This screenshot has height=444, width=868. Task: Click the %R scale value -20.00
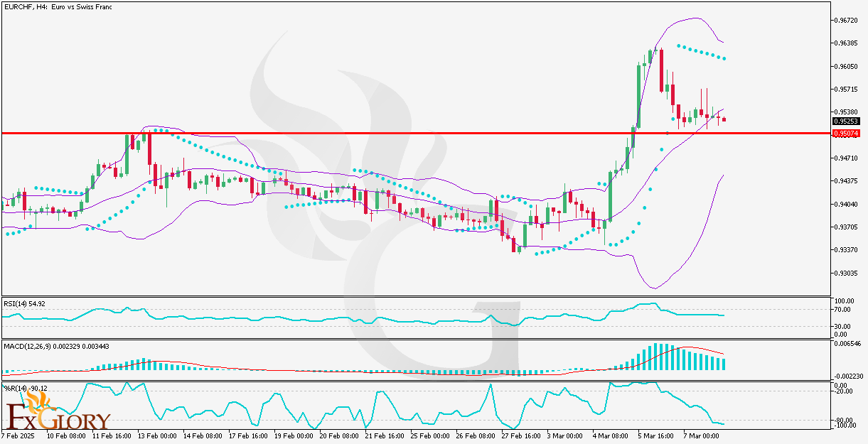(x=844, y=392)
